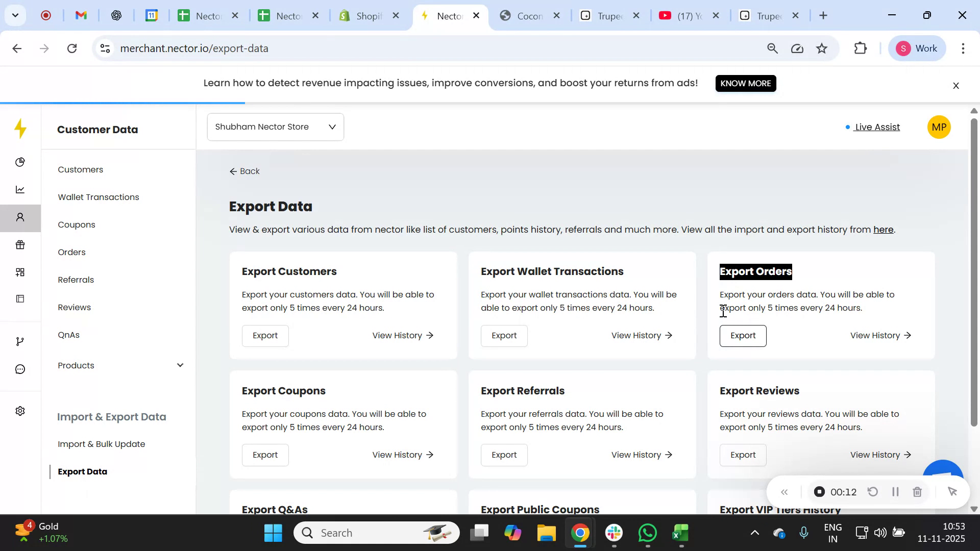Expand the Shubham Nector Store dropdown
Viewport: 980px width, 551px height.
click(275, 127)
